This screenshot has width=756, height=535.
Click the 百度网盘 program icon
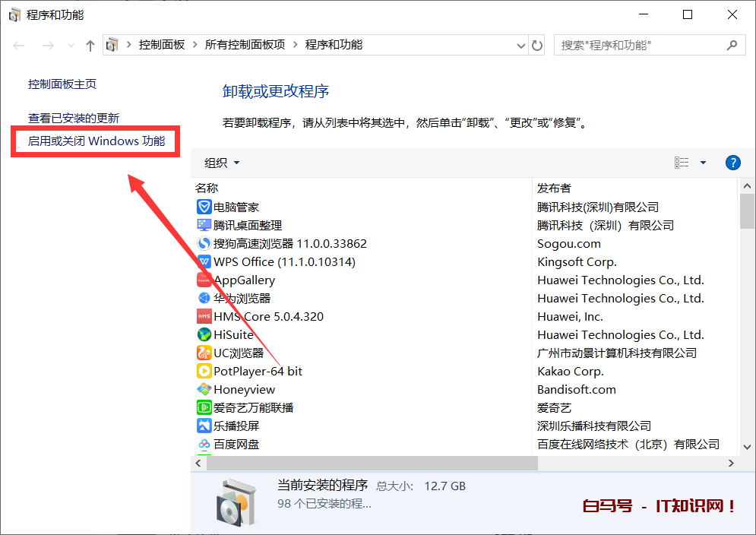[204, 444]
